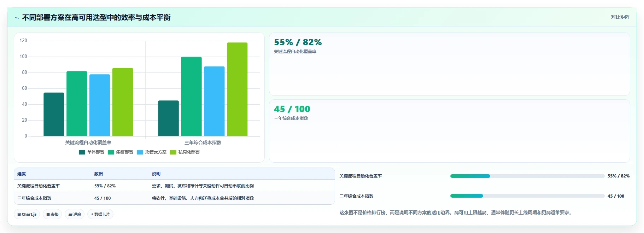
Task: Click footnote text 这张图不是价格排行榜
Action: tap(456, 213)
